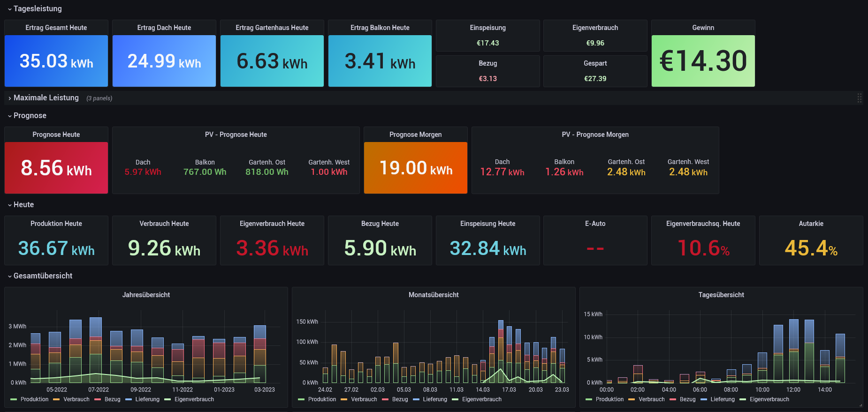Open the PV - Prognose Heute panel title
868x412 pixels.
pyautogui.click(x=236, y=135)
